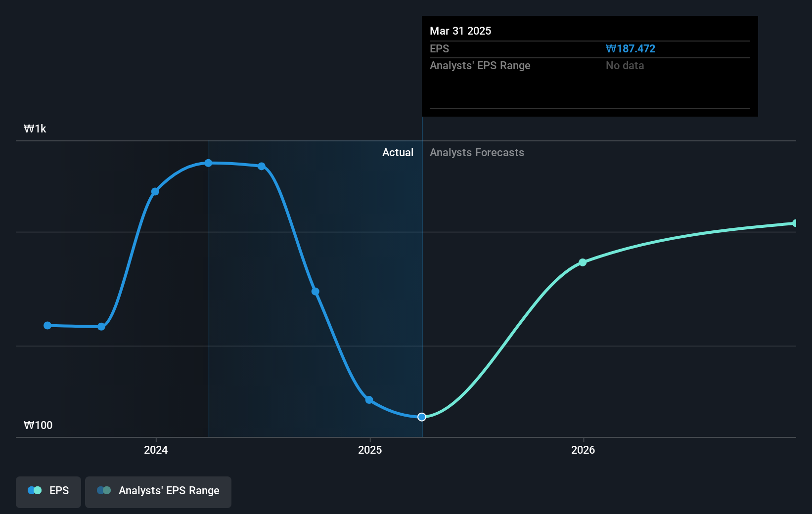Click the EPS data point just before 2025
This screenshot has height=514, width=812.
[369, 400]
